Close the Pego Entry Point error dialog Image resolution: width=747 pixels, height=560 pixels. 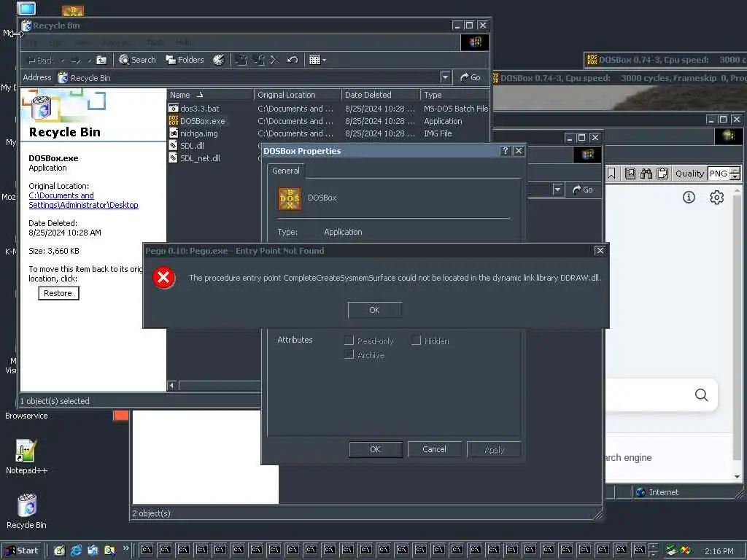pyautogui.click(x=600, y=251)
